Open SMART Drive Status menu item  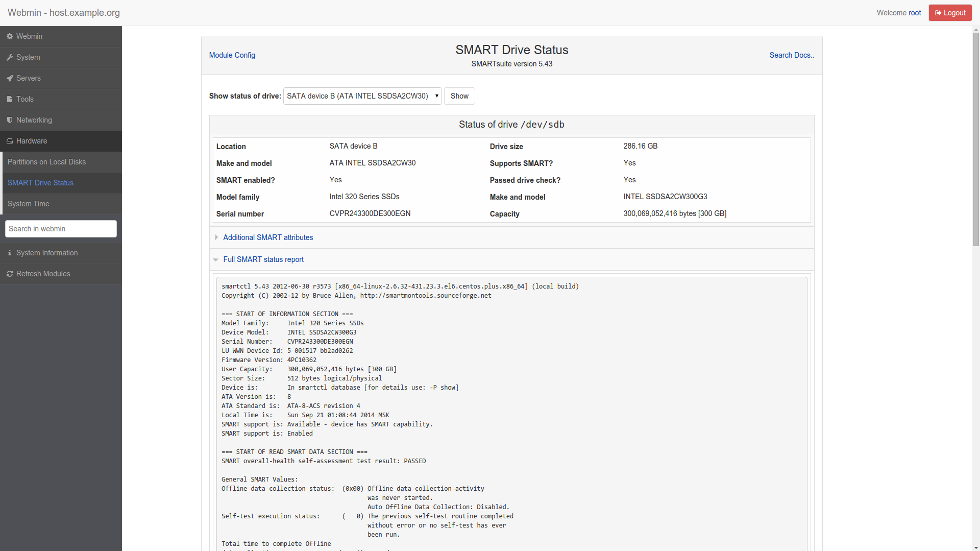40,183
